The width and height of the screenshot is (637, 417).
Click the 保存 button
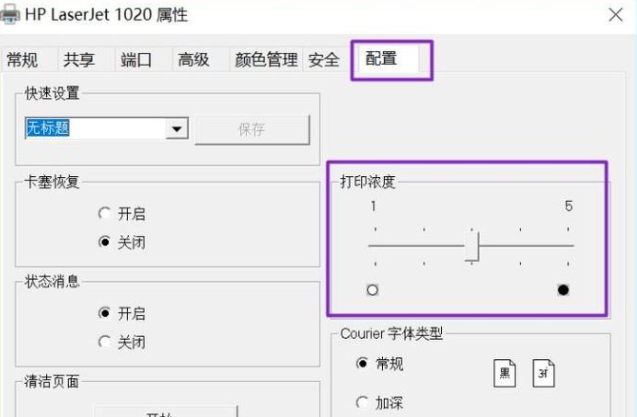252,130
